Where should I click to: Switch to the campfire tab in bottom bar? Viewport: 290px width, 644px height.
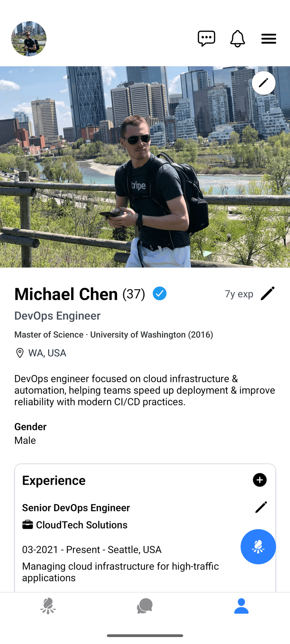tap(48, 606)
